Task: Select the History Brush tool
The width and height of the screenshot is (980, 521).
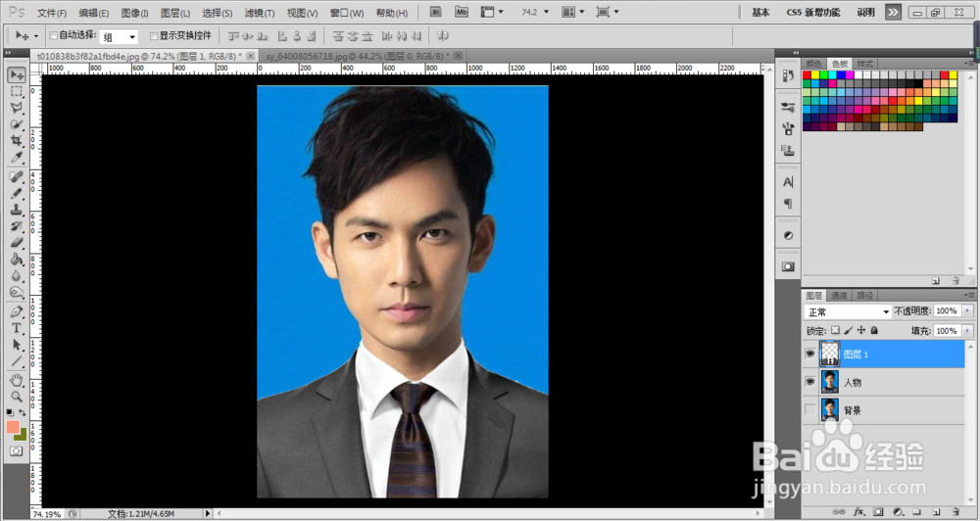Action: [17, 225]
